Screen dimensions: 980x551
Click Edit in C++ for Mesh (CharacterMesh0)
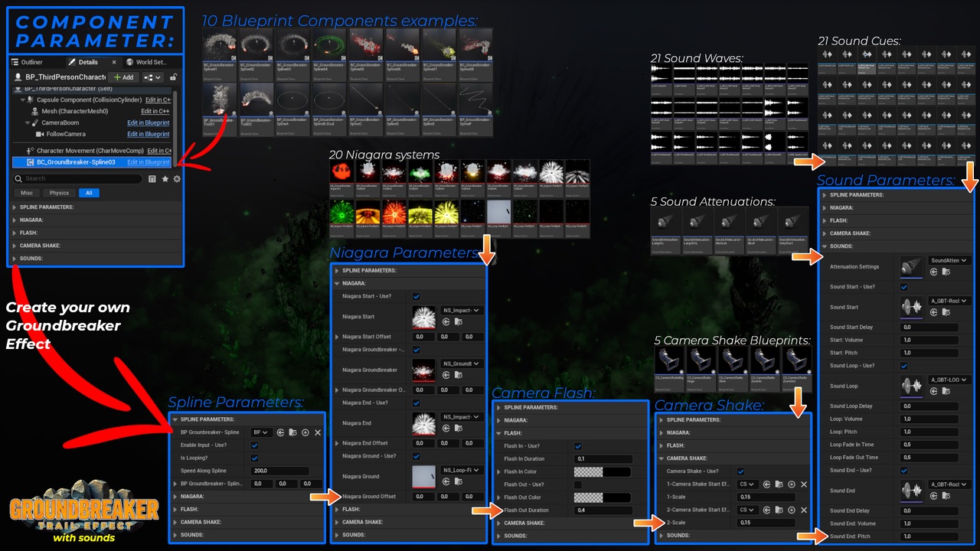155,111
